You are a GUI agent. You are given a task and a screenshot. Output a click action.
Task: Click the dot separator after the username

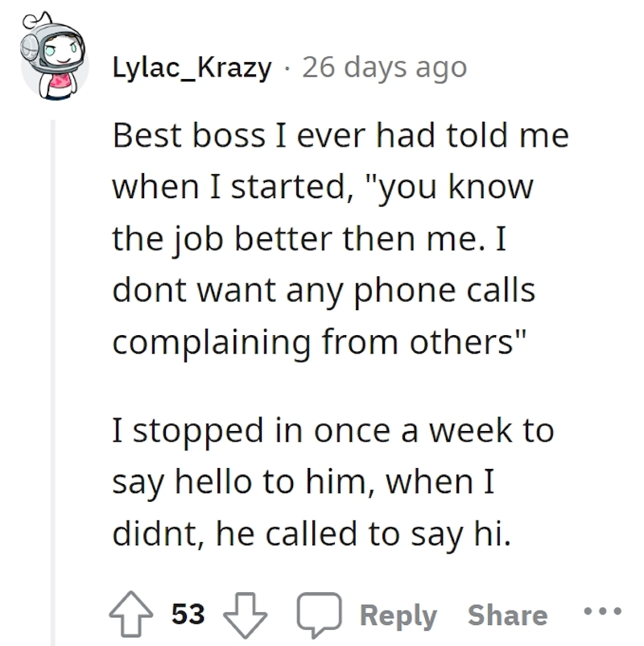coord(287,68)
